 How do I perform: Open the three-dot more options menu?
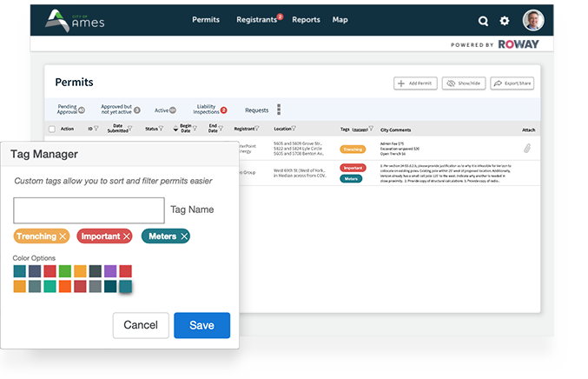(279, 110)
